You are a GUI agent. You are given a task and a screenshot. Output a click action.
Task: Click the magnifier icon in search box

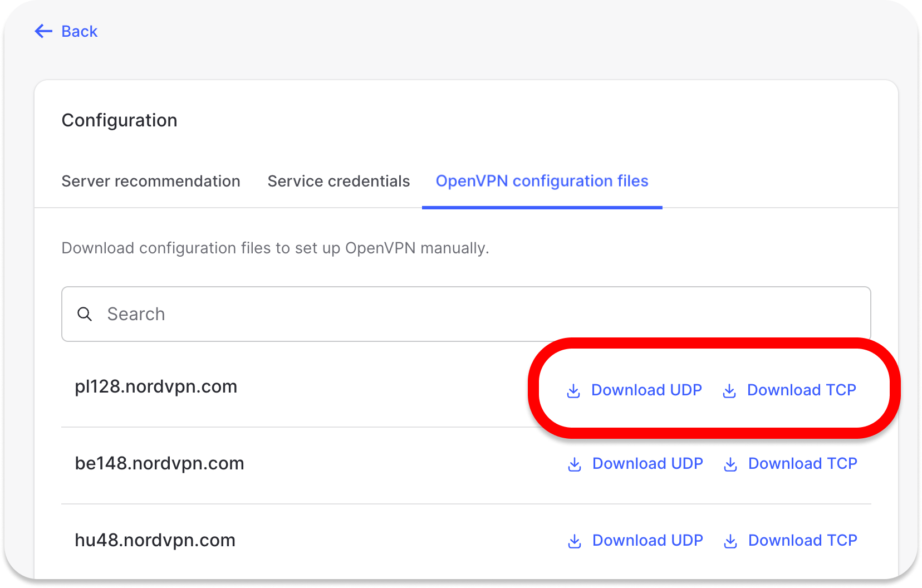click(x=85, y=314)
